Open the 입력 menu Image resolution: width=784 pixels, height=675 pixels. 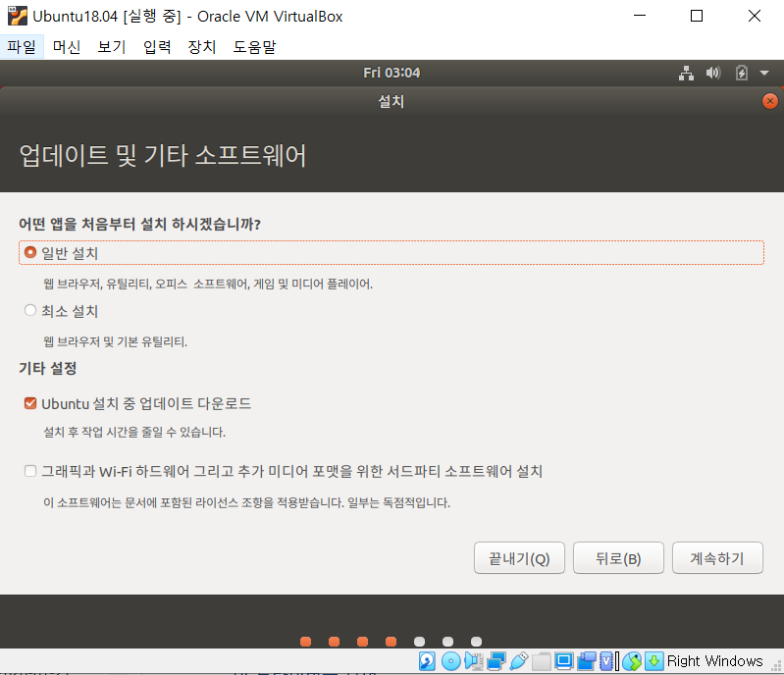157,46
